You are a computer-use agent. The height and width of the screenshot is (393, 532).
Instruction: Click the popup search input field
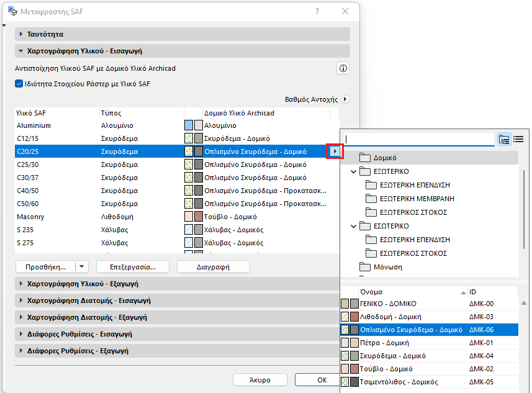[420, 139]
